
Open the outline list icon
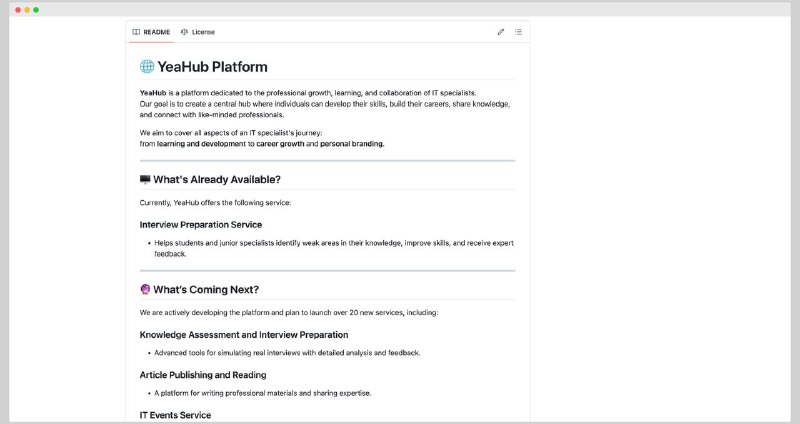518,32
